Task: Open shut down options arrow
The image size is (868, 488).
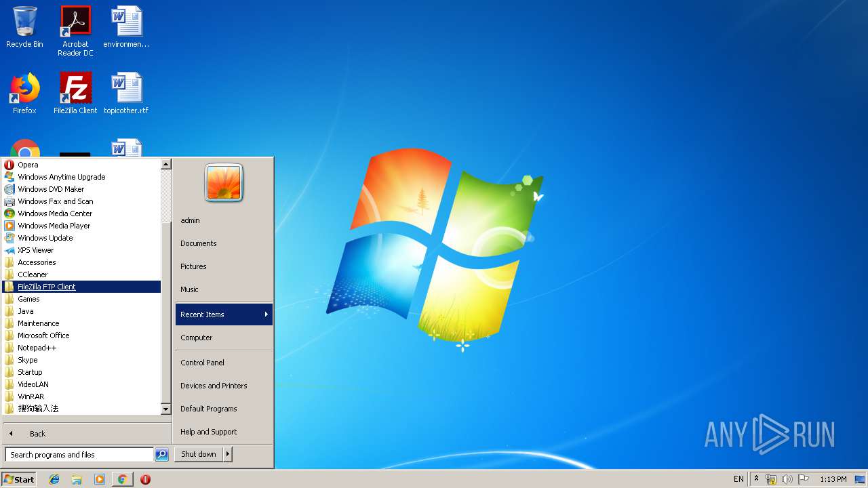Action: (x=228, y=455)
